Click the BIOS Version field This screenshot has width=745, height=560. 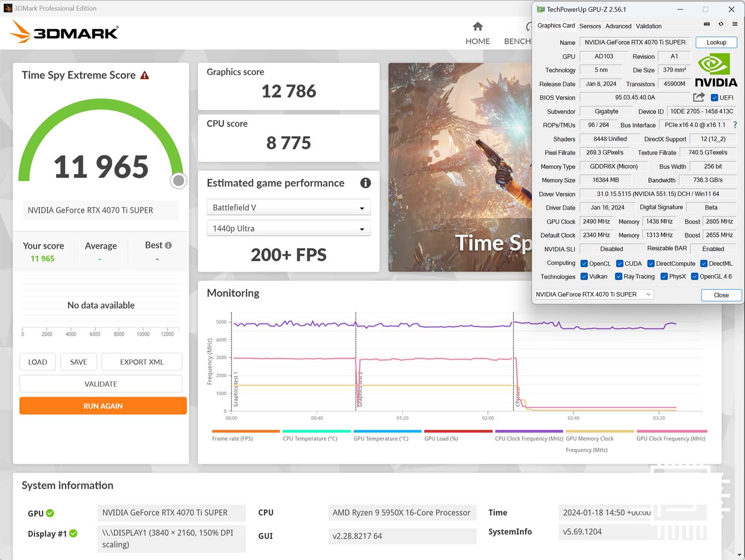(635, 97)
